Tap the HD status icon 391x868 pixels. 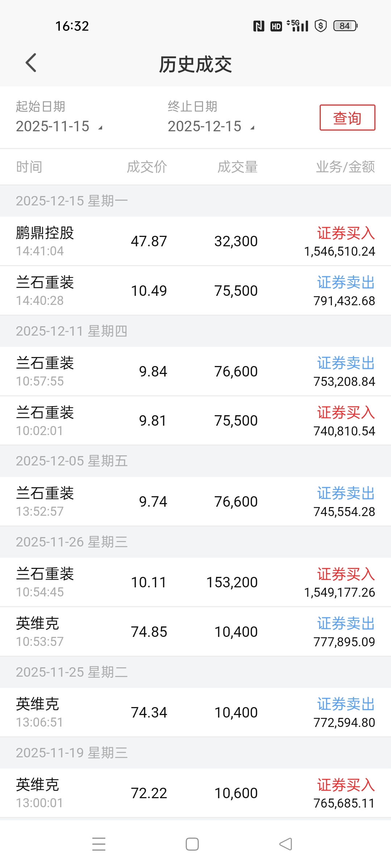click(276, 26)
